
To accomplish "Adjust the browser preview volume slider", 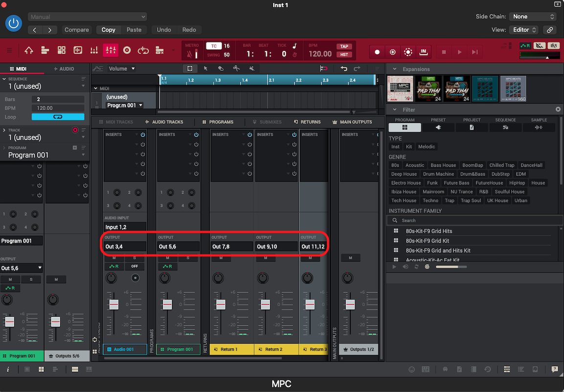I will click(x=451, y=266).
